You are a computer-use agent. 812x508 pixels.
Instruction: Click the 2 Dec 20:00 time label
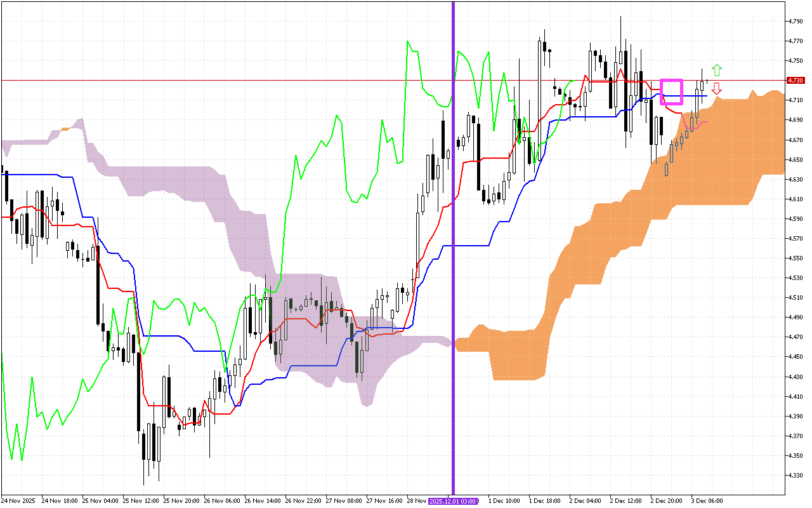tap(667, 501)
